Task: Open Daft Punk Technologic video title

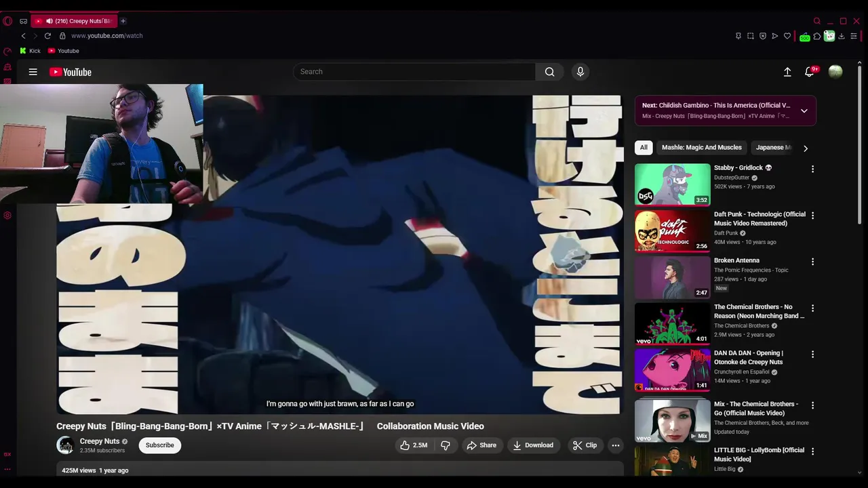Action: point(759,219)
